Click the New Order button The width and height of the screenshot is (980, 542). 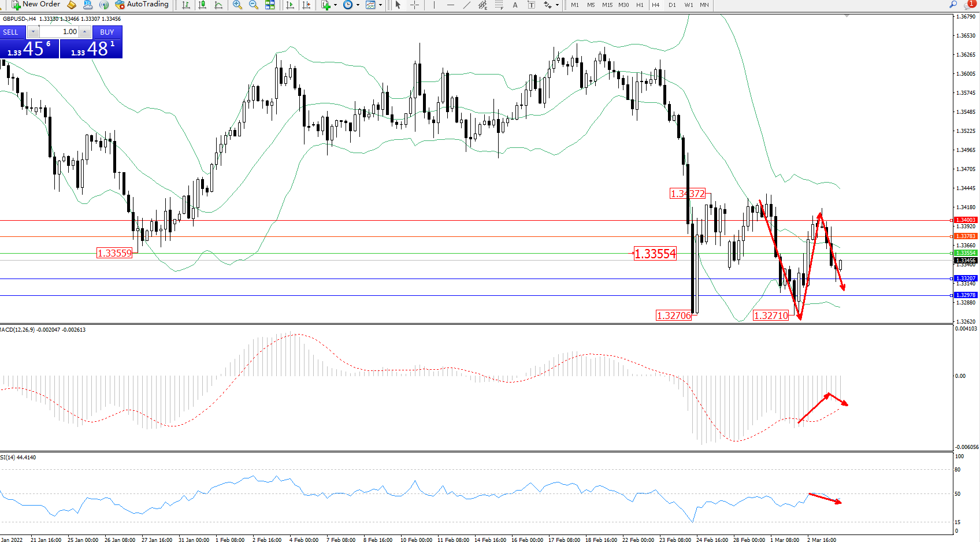click(x=36, y=5)
